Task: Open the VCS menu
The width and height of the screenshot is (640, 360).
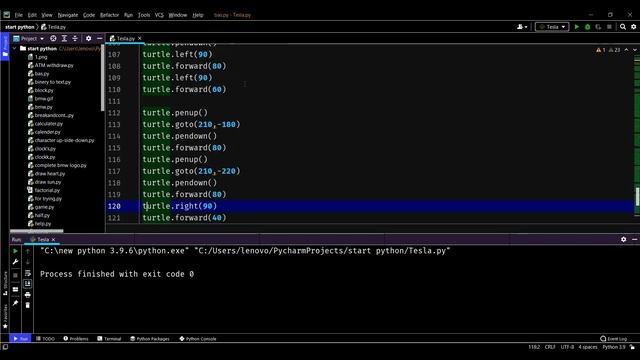Action: point(159,15)
